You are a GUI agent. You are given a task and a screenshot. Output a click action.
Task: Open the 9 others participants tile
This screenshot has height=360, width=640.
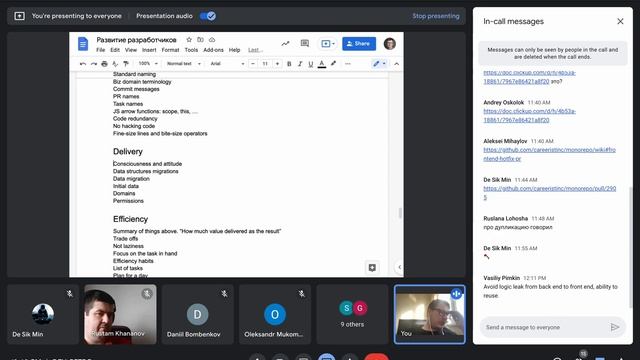[352, 314]
